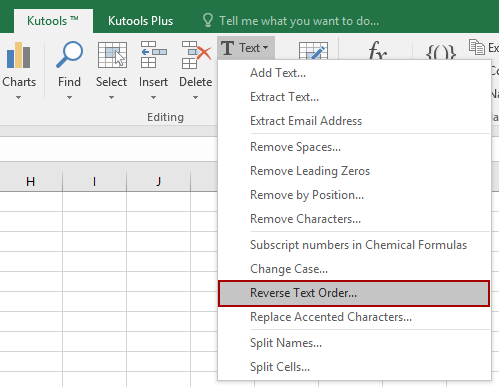Image resolution: width=499 pixels, height=387 pixels.
Task: Select Subscript numbers in Chemical Formulas
Action: (354, 245)
